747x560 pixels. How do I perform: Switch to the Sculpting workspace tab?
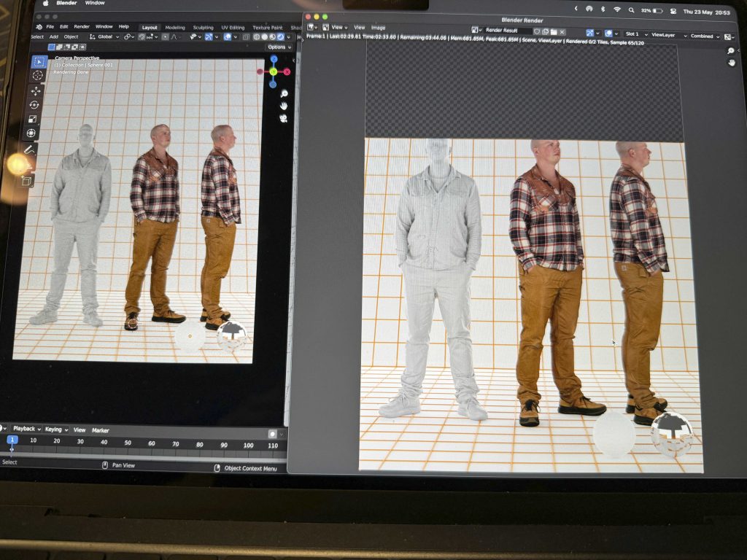pos(203,28)
